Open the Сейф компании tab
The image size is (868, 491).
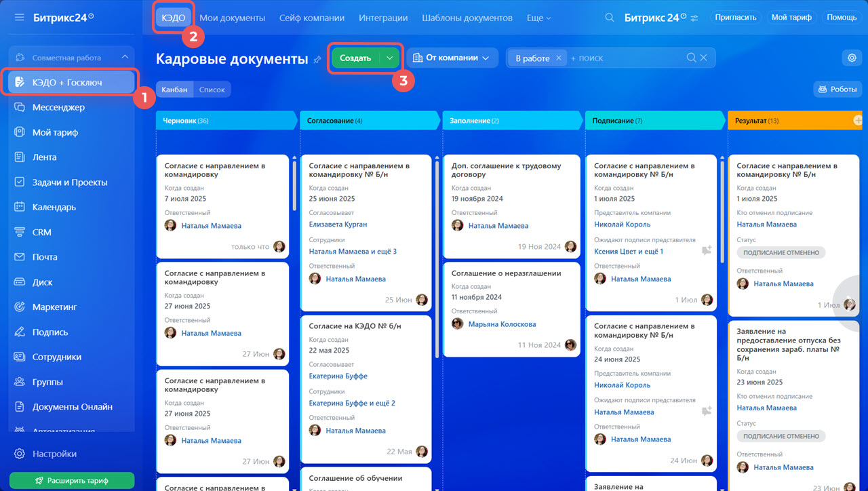click(312, 18)
